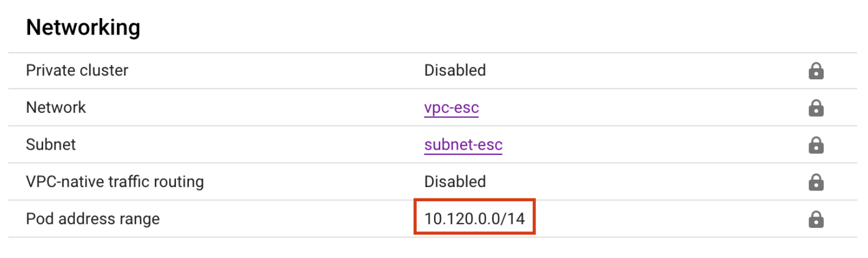Click the lock icon in Network row

pyautogui.click(x=816, y=108)
